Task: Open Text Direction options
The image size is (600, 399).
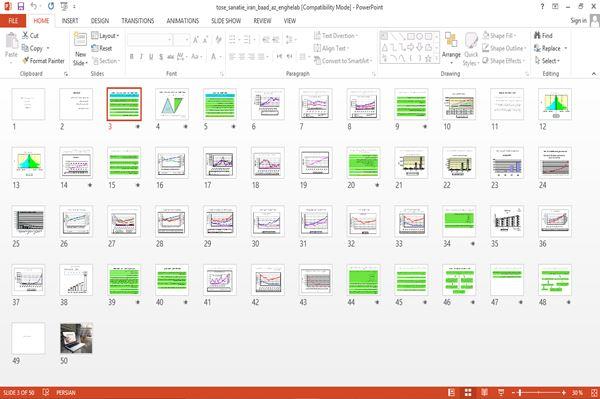Action: point(336,36)
